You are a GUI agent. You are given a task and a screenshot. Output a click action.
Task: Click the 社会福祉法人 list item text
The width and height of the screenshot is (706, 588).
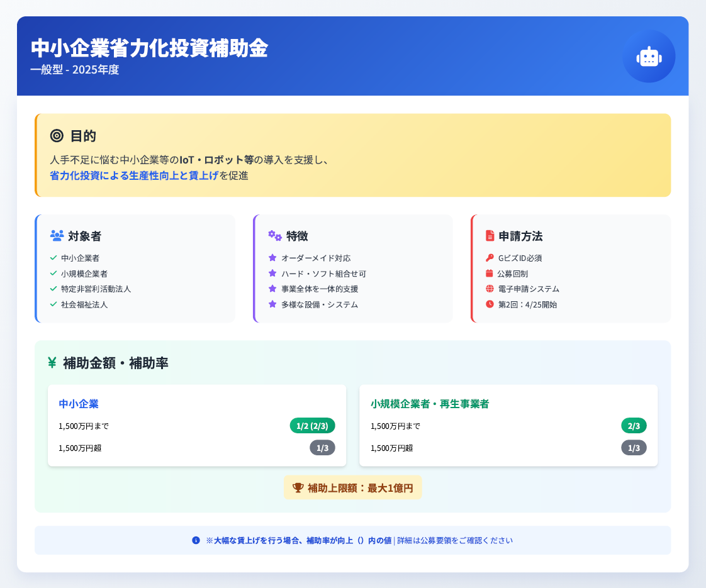tap(84, 304)
